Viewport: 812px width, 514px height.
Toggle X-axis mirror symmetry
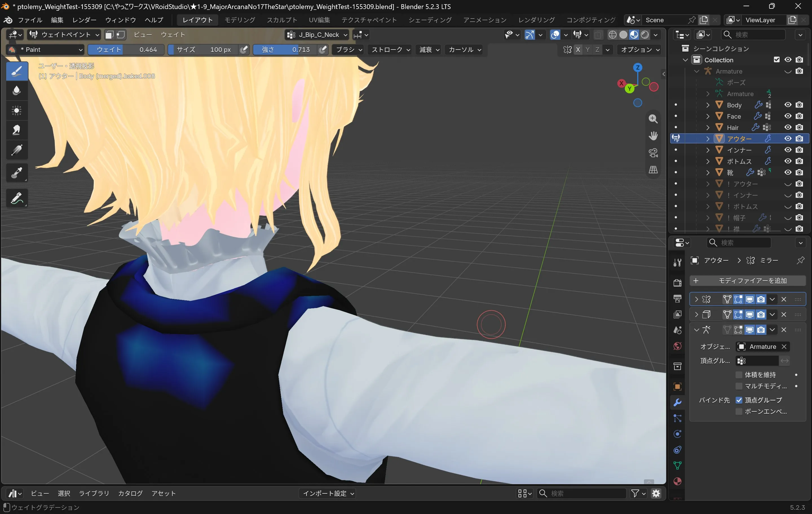[578, 50]
